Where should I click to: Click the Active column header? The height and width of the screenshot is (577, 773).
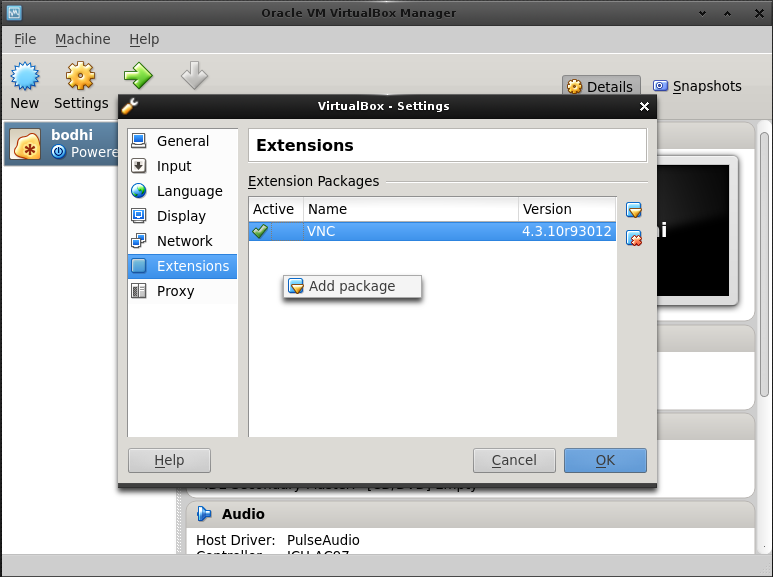tap(276, 209)
